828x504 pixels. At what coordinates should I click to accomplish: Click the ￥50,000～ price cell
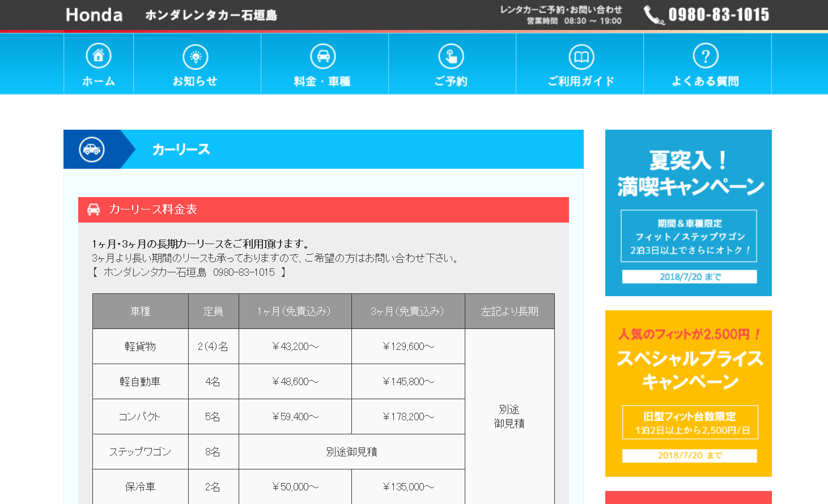click(x=295, y=487)
